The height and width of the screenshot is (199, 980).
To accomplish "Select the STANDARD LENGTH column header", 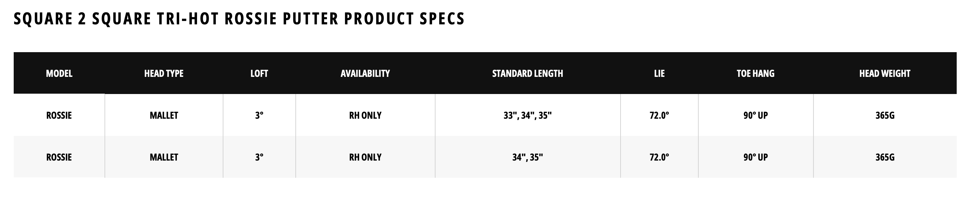I will 527,73.
